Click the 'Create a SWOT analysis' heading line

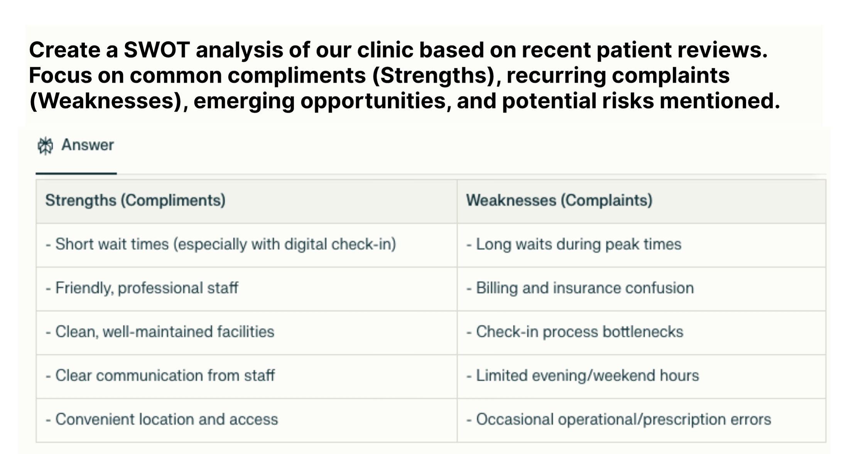(x=398, y=50)
